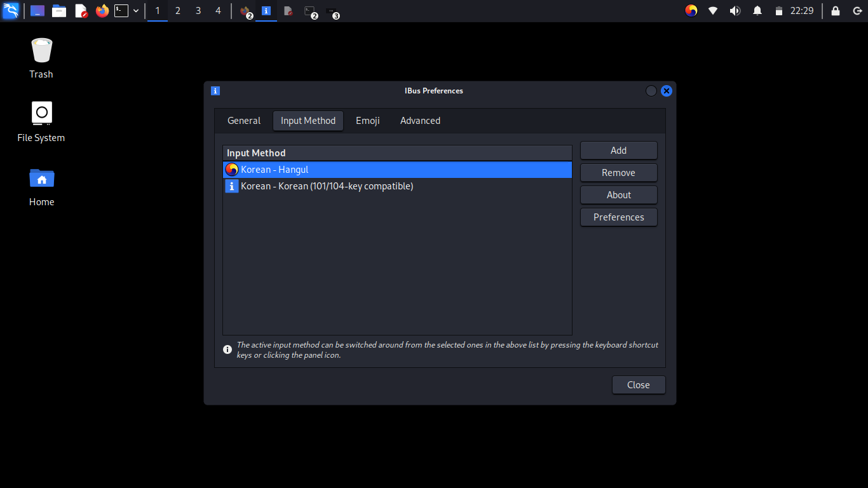Image resolution: width=868 pixels, height=488 pixels.
Task: Switch to workspace 3
Action: 198,11
